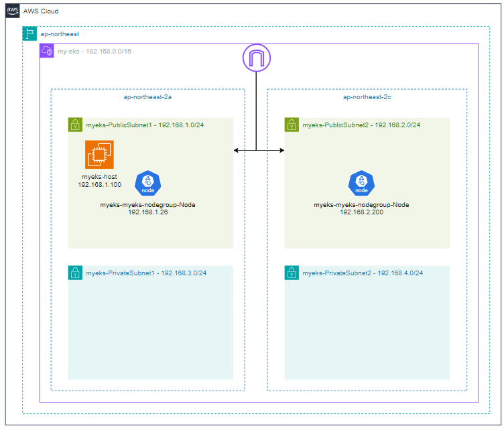Click the ap-northeast region label
The height and width of the screenshot is (428, 504).
(x=60, y=34)
